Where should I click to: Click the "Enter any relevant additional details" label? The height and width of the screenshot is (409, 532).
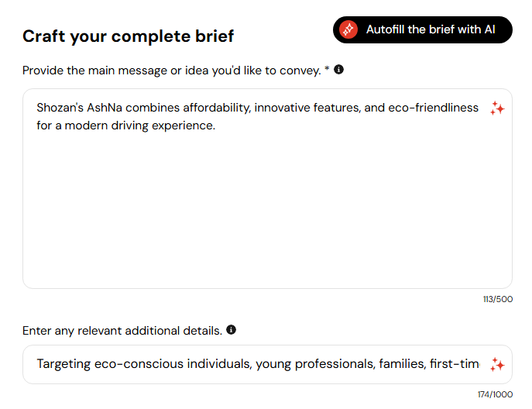tap(122, 331)
